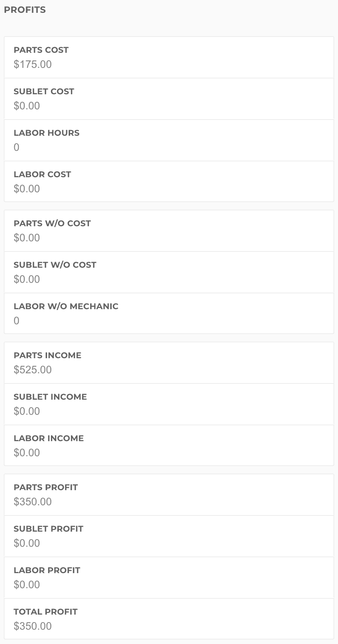Select the Parts W/O Cost label

click(x=52, y=224)
